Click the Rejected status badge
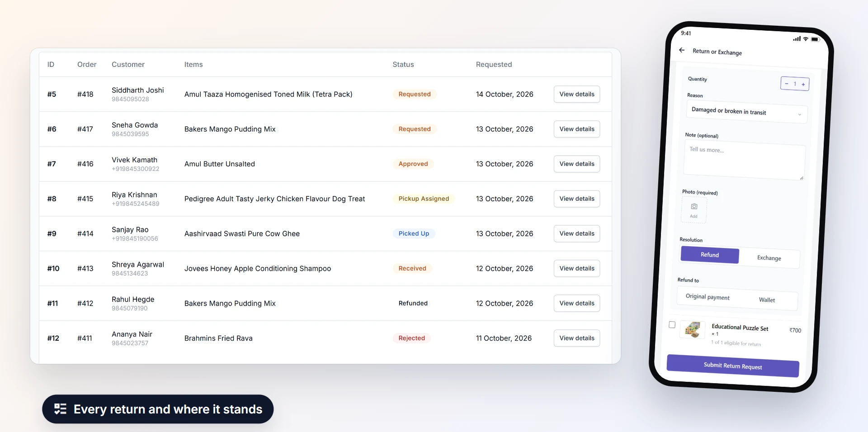The height and width of the screenshot is (432, 868). point(411,338)
